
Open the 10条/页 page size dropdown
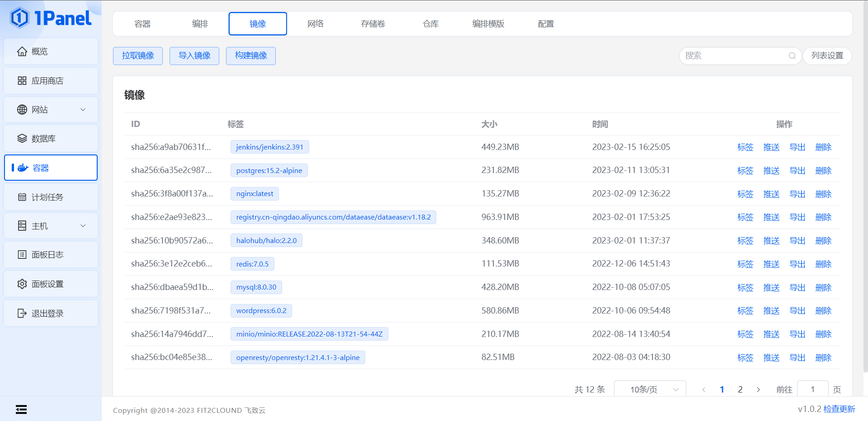pos(650,389)
